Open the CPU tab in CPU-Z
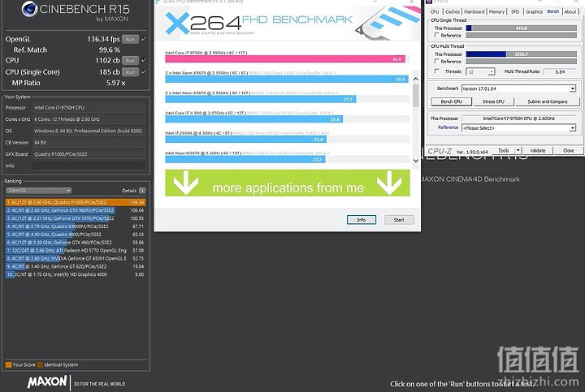The height and width of the screenshot is (392, 585). (x=435, y=12)
